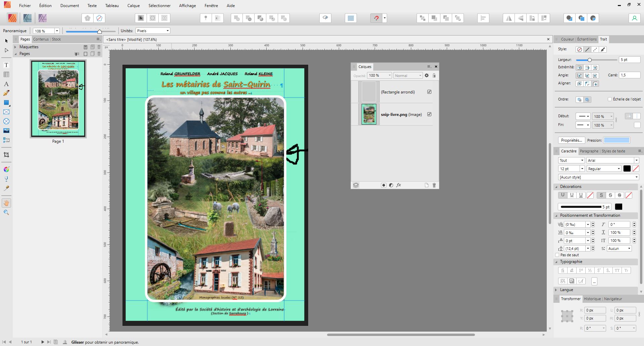Open the Regular font style dropdown
The height and width of the screenshot is (346, 644).
pyautogui.click(x=604, y=169)
